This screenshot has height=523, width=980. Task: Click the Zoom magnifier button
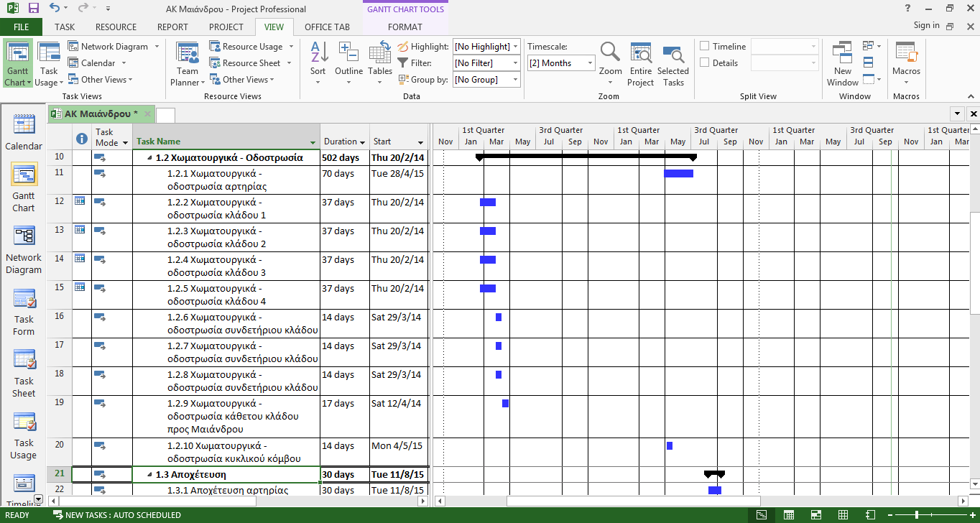pos(610,64)
